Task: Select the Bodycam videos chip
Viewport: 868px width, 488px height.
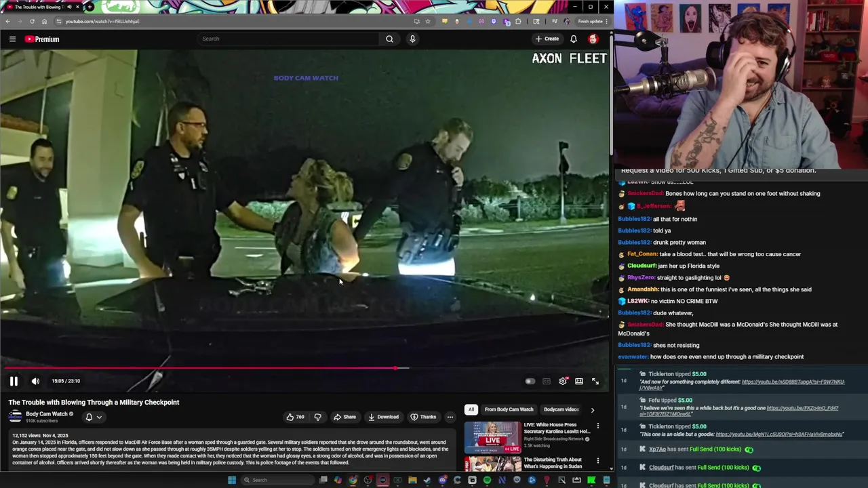Action: [x=561, y=409]
